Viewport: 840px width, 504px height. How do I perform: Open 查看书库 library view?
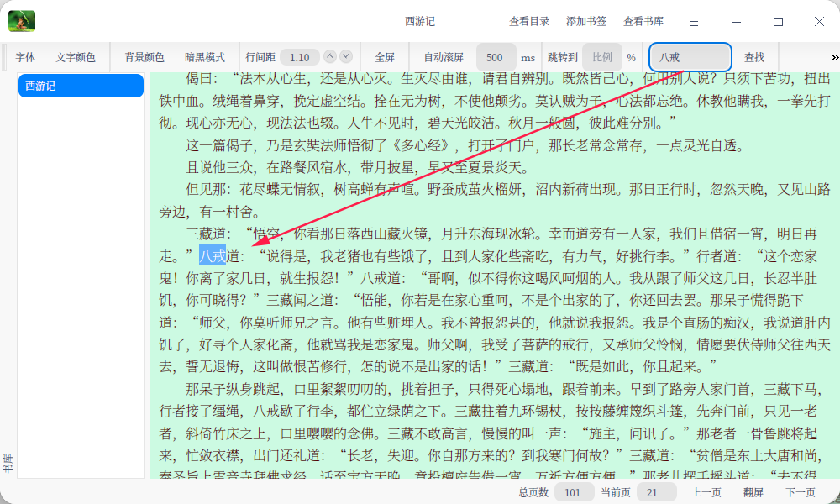(x=643, y=22)
